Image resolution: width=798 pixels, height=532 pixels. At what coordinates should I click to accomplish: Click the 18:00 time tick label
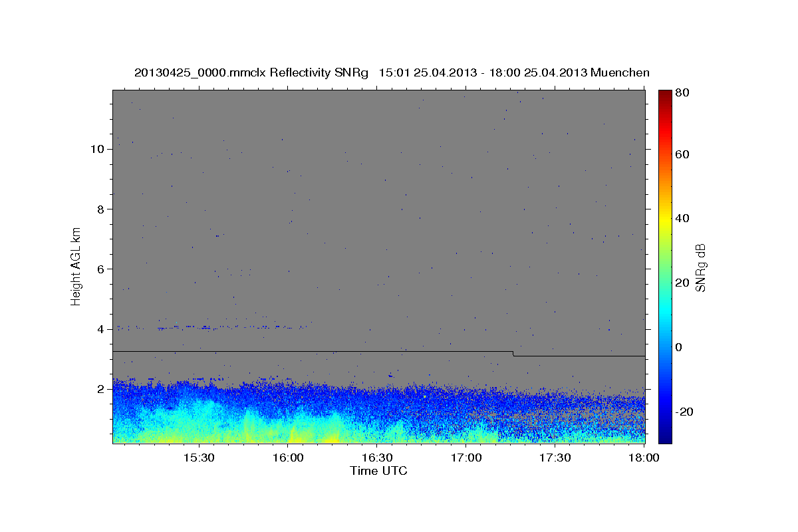(x=645, y=458)
